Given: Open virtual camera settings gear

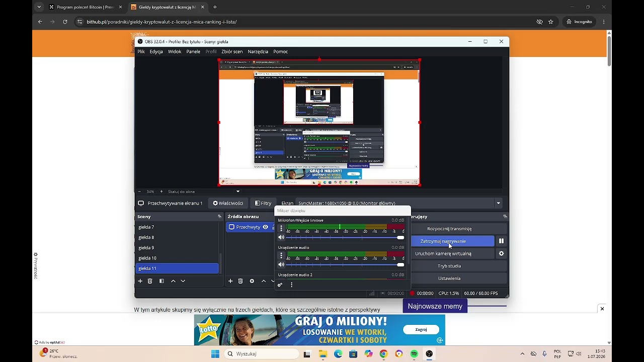Looking at the screenshot, I should tap(501, 253).
